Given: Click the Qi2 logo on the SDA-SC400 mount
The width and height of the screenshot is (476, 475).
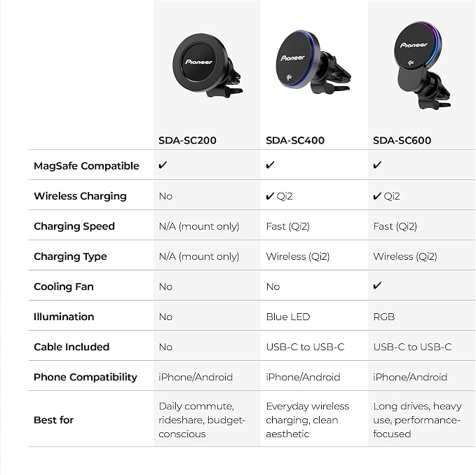Looking at the screenshot, I should click(290, 78).
